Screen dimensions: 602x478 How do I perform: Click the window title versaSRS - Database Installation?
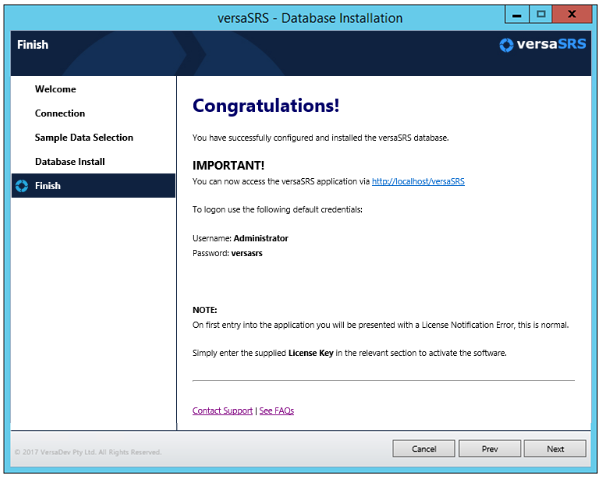point(310,18)
